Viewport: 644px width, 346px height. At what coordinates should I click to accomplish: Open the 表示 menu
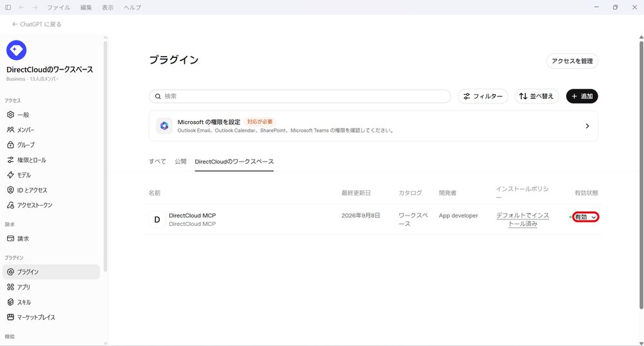pos(108,7)
